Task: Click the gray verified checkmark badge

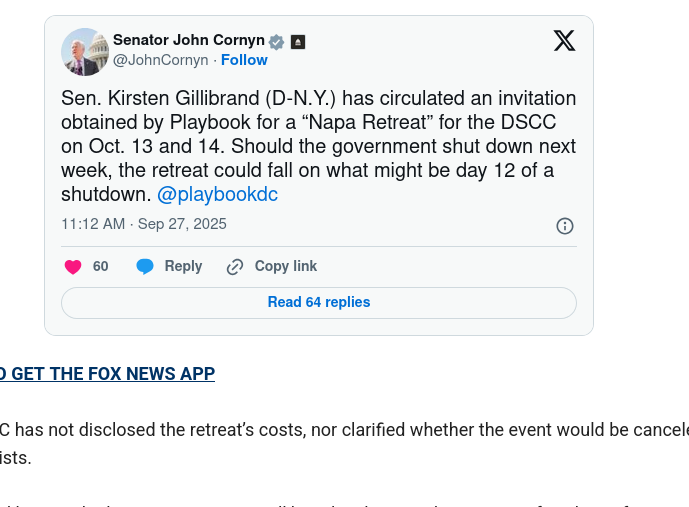Action: pyautogui.click(x=277, y=42)
